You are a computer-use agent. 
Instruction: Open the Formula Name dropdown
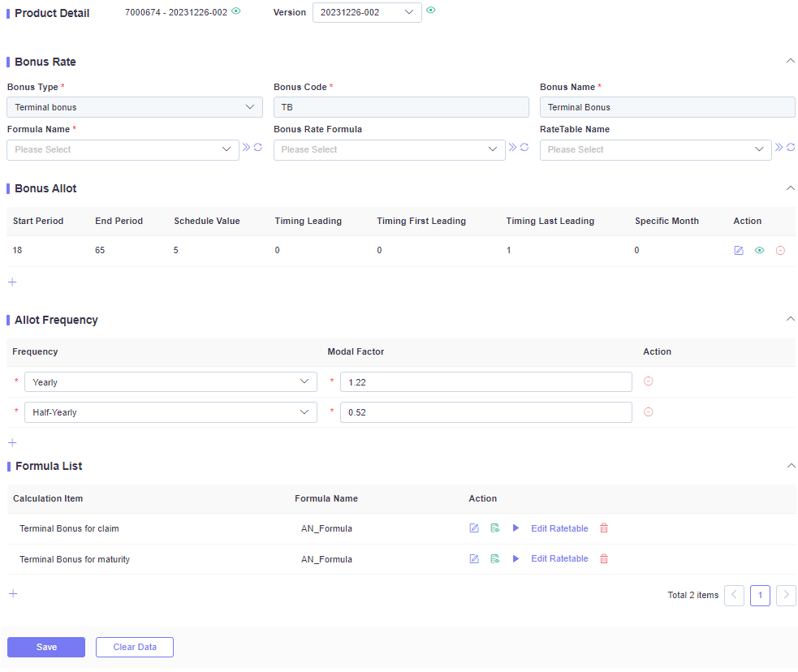pyautogui.click(x=123, y=150)
